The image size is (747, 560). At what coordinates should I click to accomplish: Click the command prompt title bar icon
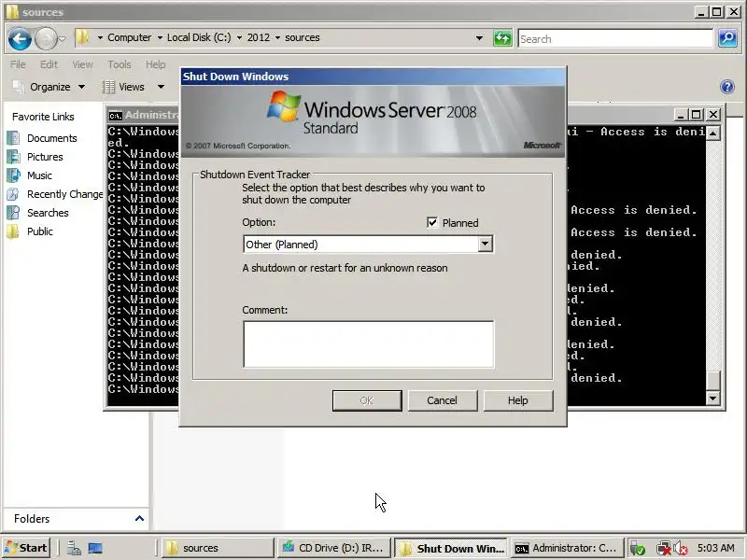pyautogui.click(x=115, y=115)
